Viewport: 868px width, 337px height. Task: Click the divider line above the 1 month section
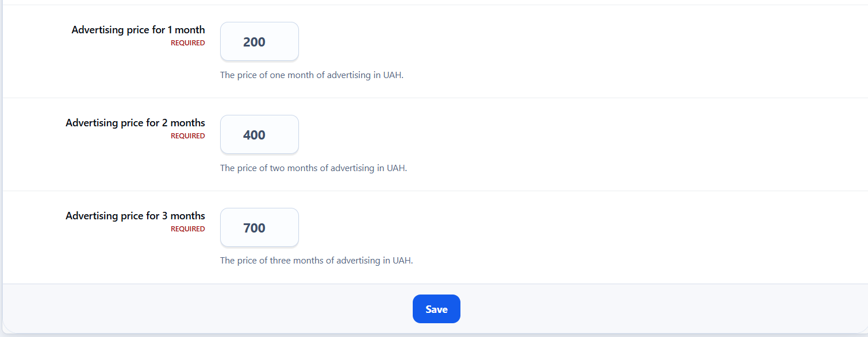tap(435, 5)
